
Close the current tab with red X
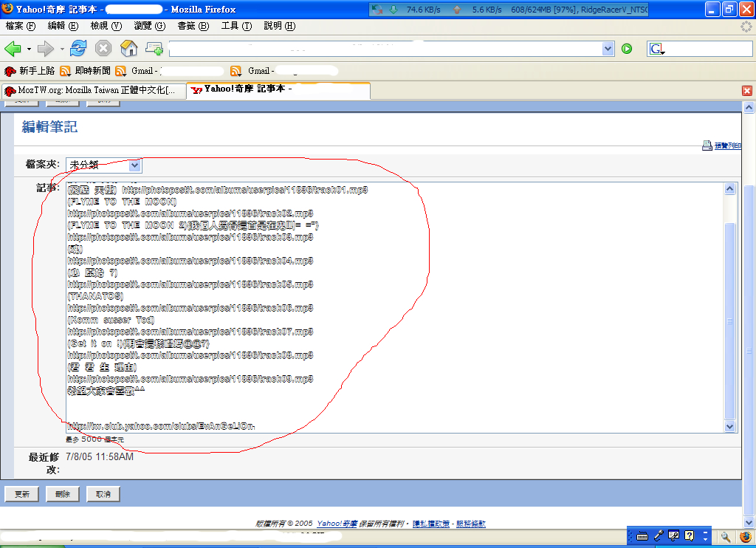pyautogui.click(x=747, y=90)
